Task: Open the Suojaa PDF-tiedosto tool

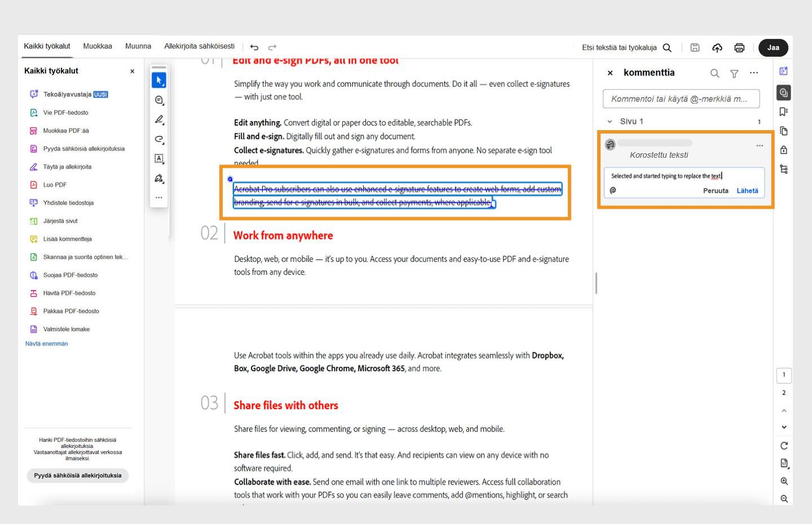Action: pos(63,275)
